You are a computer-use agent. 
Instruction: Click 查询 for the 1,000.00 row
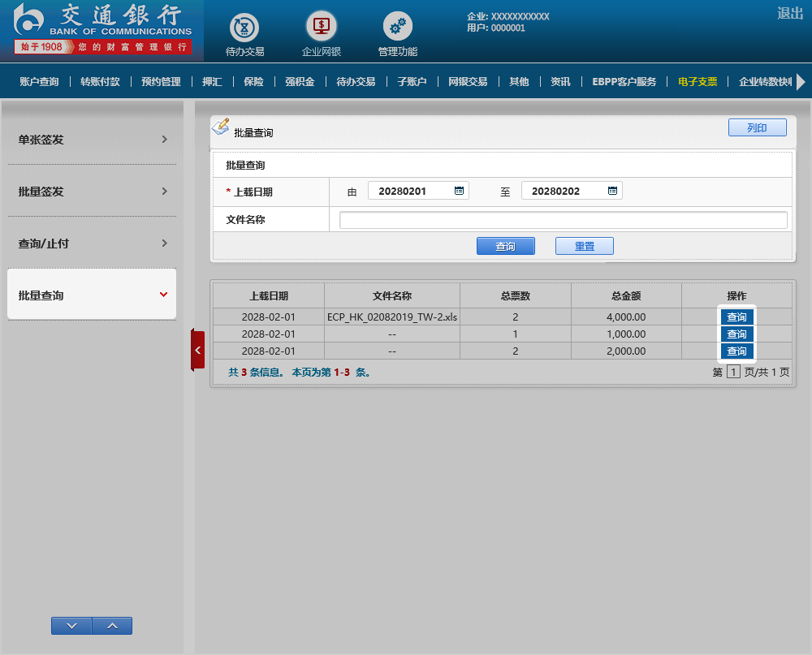(x=736, y=334)
